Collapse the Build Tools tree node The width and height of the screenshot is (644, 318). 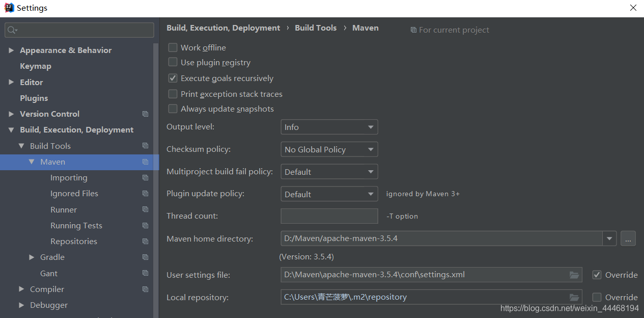pos(21,145)
